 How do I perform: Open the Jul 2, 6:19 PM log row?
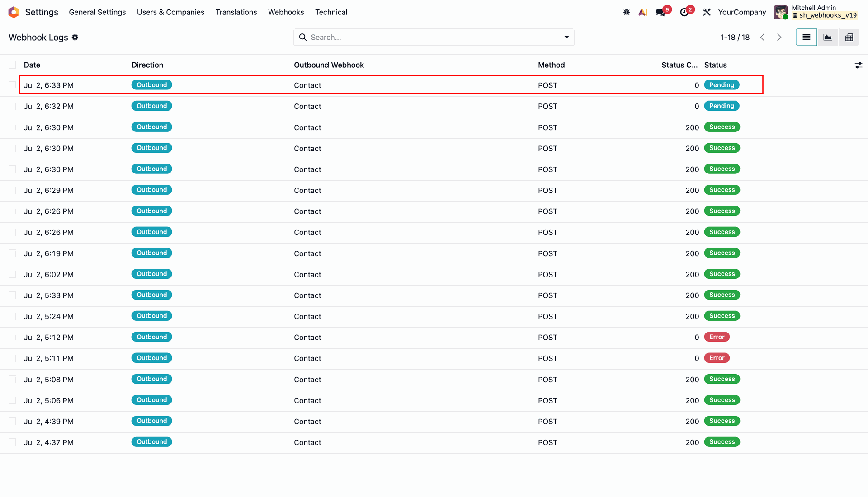[x=434, y=253]
